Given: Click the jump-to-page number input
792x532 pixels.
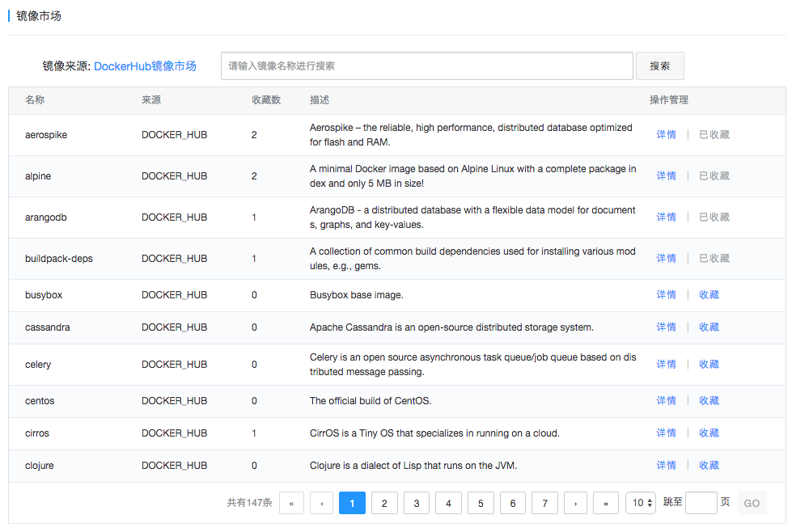Looking at the screenshot, I should pos(701,503).
